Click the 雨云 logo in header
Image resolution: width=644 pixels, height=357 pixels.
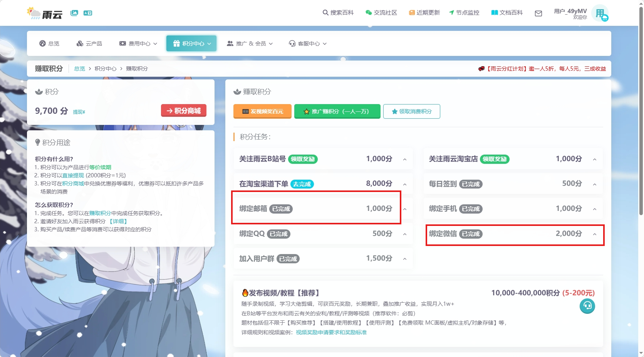pos(45,13)
